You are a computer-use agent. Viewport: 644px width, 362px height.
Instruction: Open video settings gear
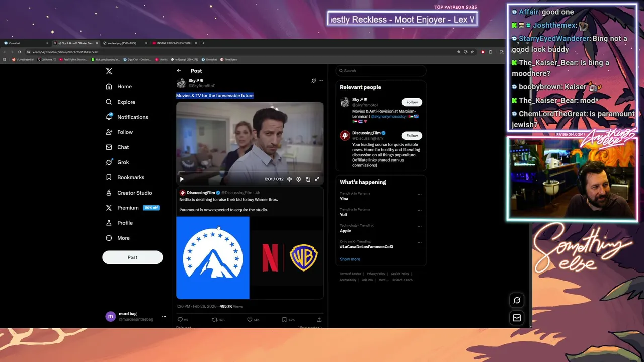(298, 179)
